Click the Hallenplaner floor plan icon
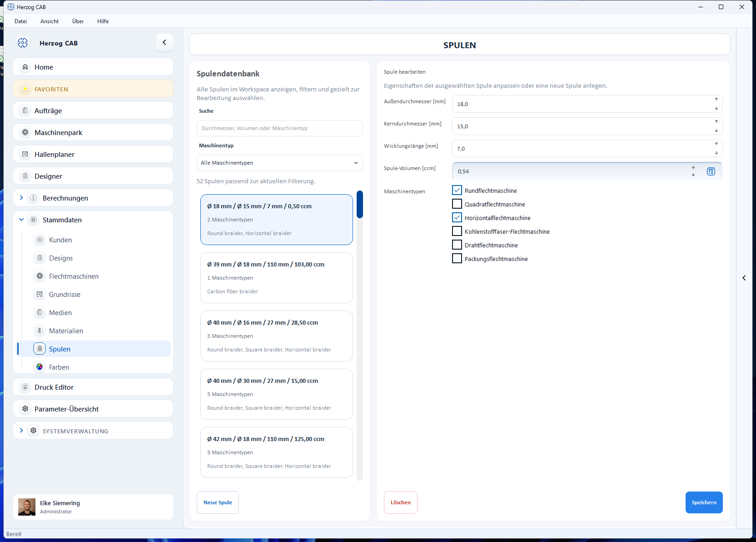 [x=25, y=154]
